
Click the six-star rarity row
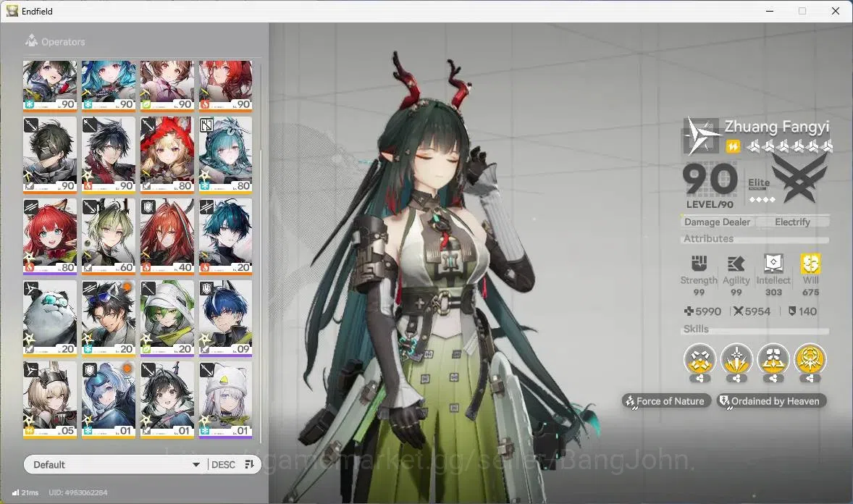point(789,146)
